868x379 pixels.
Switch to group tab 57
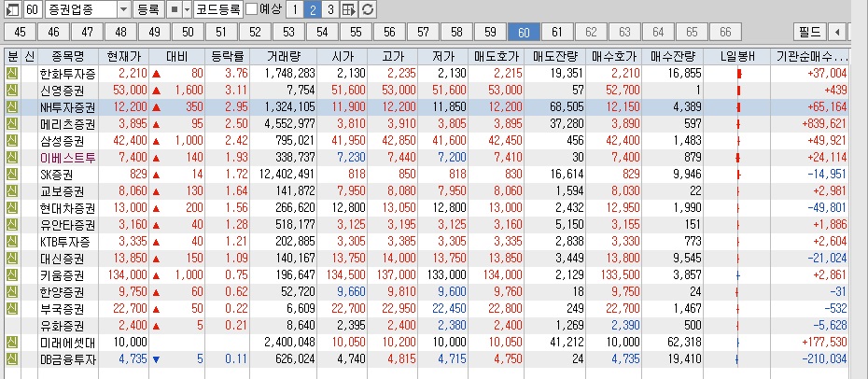point(423,32)
